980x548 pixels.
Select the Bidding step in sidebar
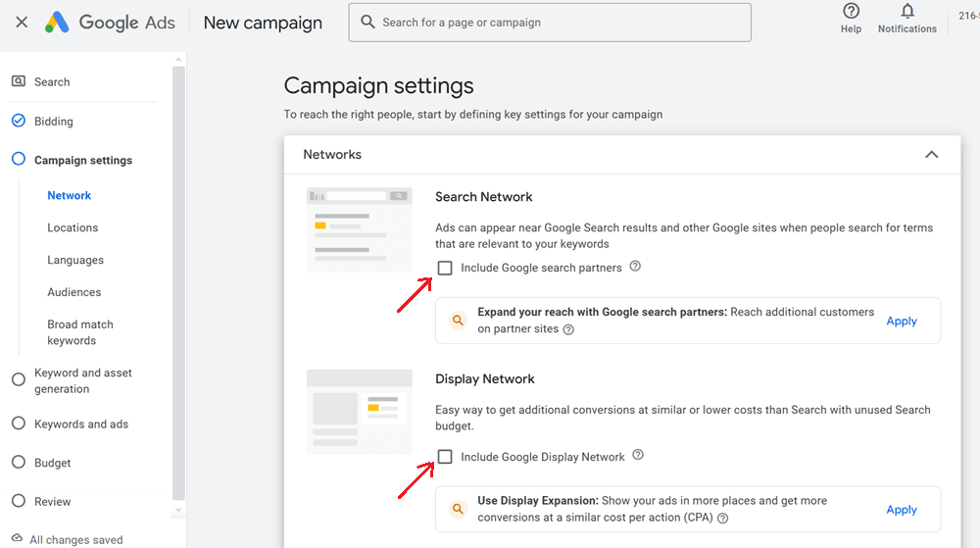click(53, 122)
